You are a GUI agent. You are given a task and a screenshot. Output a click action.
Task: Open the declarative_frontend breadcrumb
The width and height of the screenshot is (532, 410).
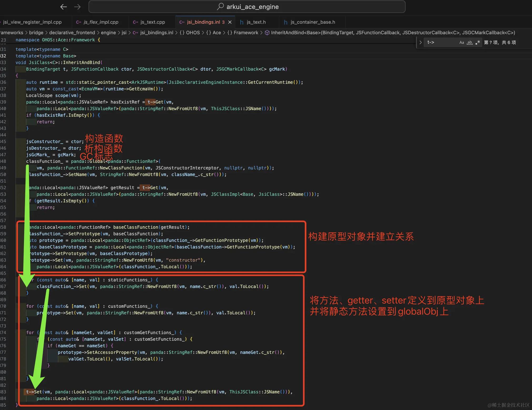[72, 33]
